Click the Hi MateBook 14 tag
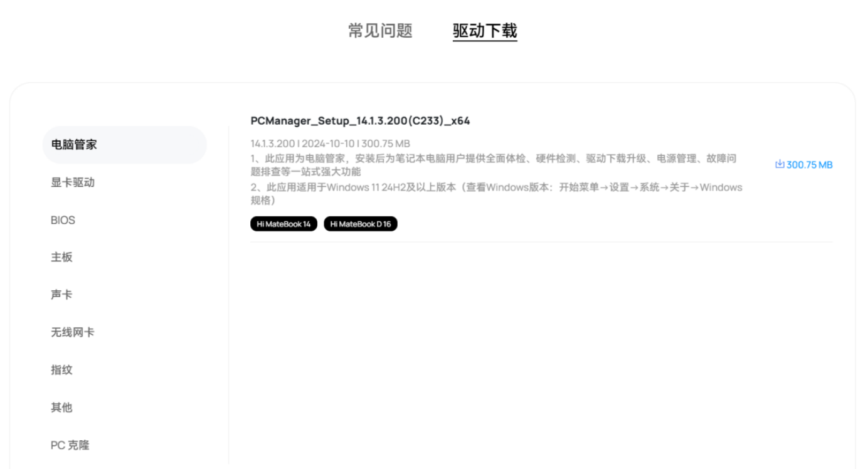The width and height of the screenshot is (868, 469). point(283,224)
